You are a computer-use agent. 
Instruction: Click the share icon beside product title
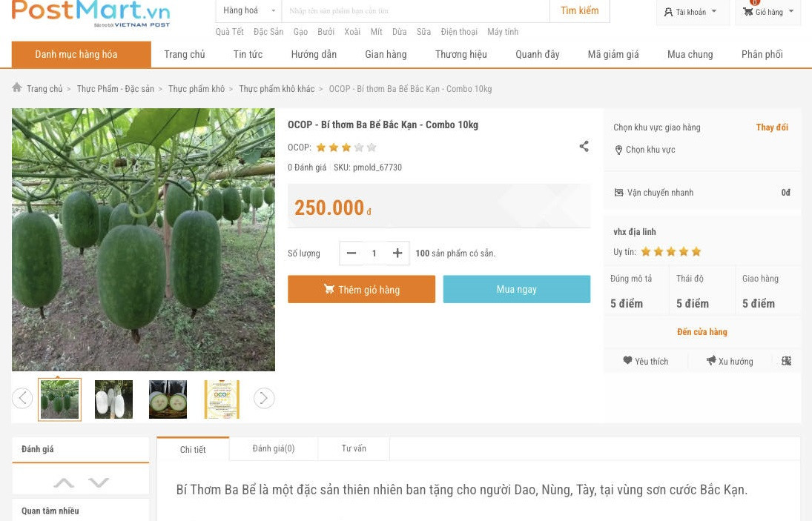click(584, 147)
